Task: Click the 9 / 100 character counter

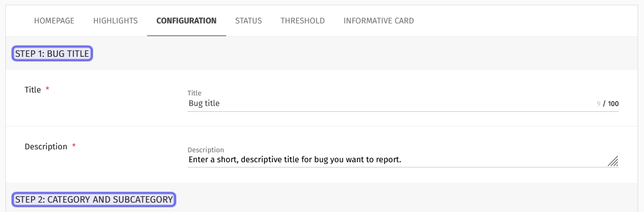Action: point(608,104)
